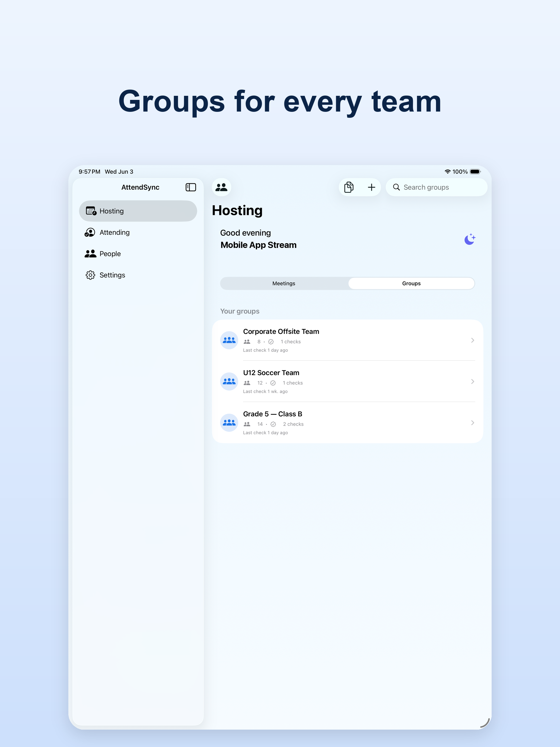This screenshot has width=560, height=747.
Task: Click the Wed Jun 3 date
Action: pyautogui.click(x=119, y=172)
